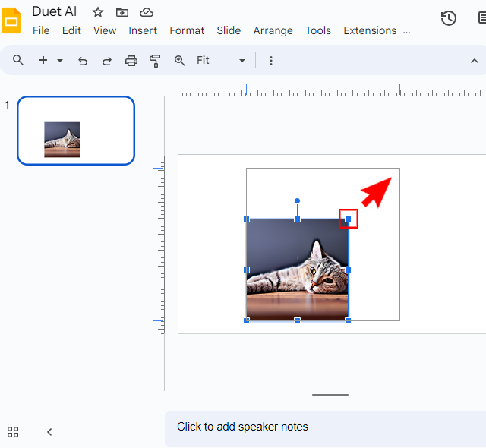Open the Arrange menu
Screen dimensions: 486x448
click(273, 30)
